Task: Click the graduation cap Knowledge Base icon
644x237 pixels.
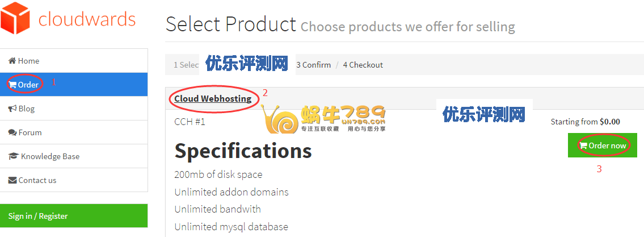Action: click(x=14, y=156)
